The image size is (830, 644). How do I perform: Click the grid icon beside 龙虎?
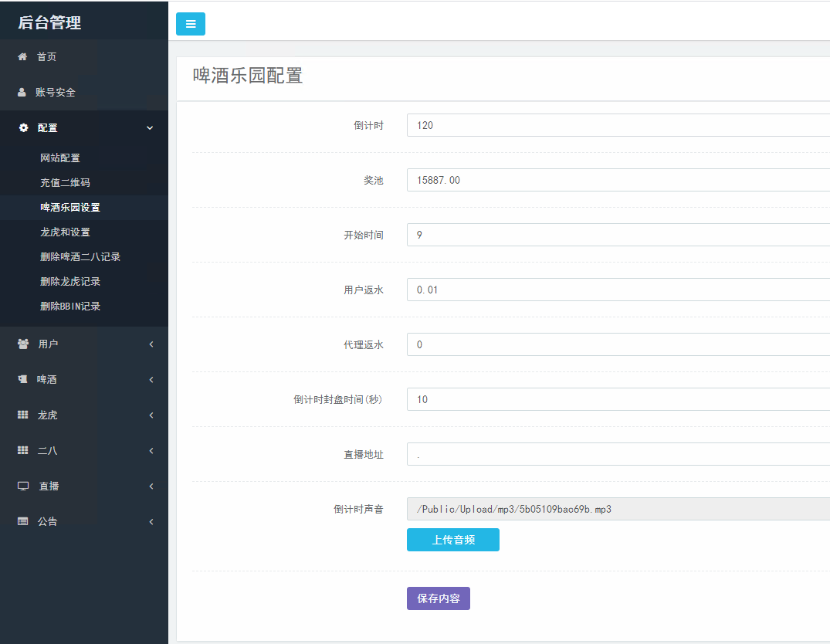[23, 415]
